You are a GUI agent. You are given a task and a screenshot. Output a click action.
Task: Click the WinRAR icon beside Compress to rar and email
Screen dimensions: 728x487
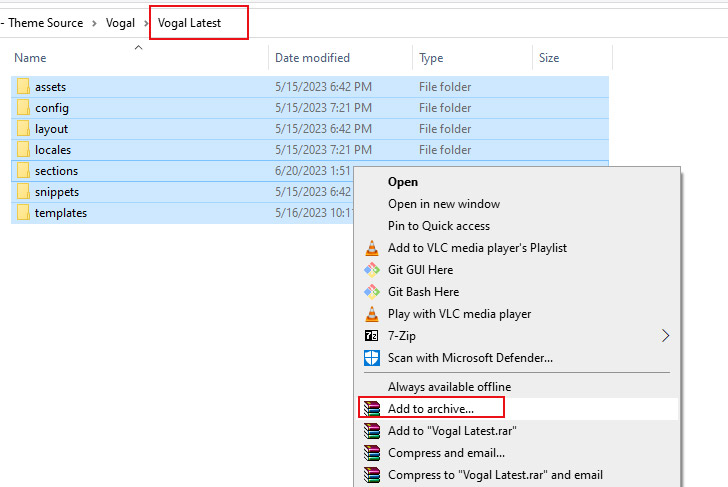[x=372, y=475]
